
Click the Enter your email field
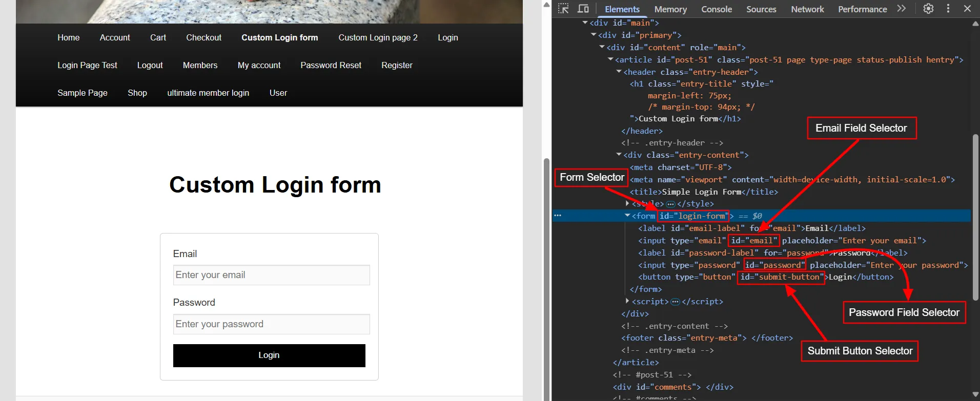[x=271, y=275]
